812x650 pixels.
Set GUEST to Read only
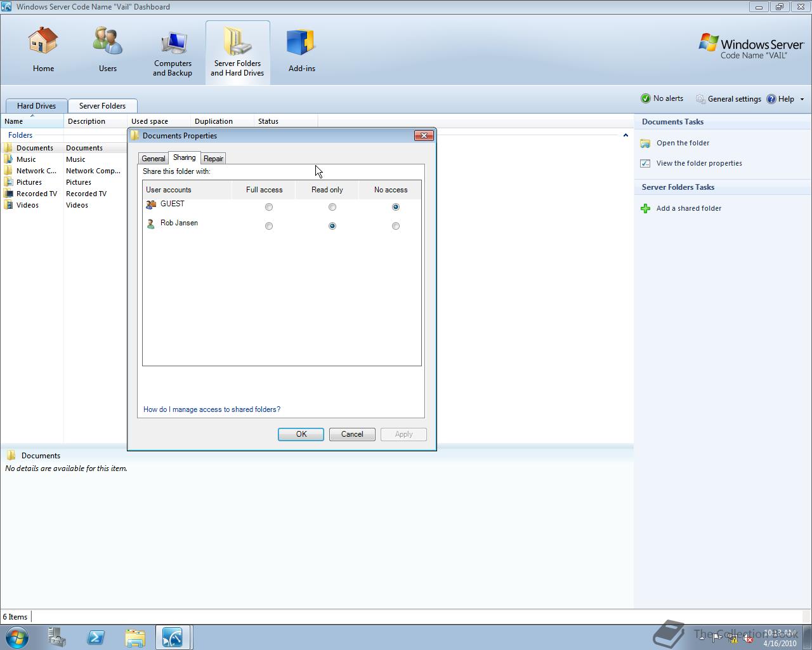tap(332, 207)
